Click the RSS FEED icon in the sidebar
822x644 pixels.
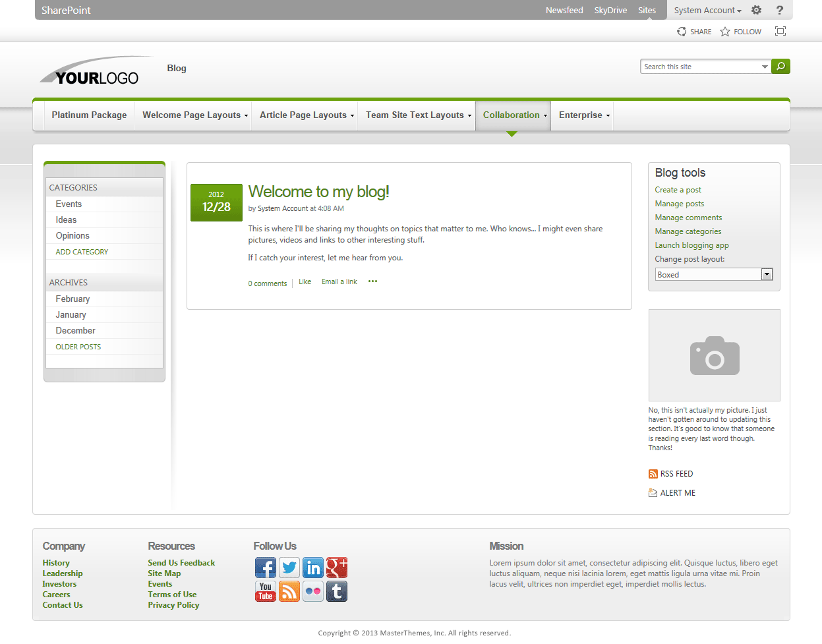(x=653, y=473)
